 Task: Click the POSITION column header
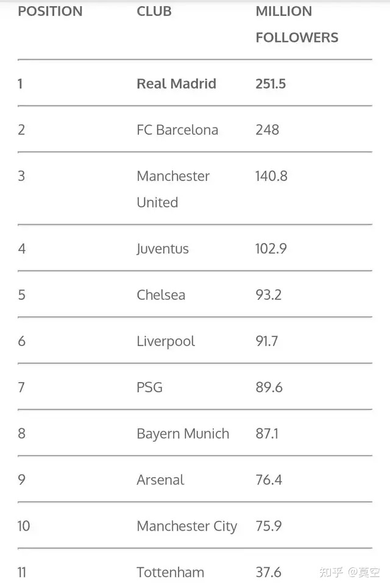[50, 11]
